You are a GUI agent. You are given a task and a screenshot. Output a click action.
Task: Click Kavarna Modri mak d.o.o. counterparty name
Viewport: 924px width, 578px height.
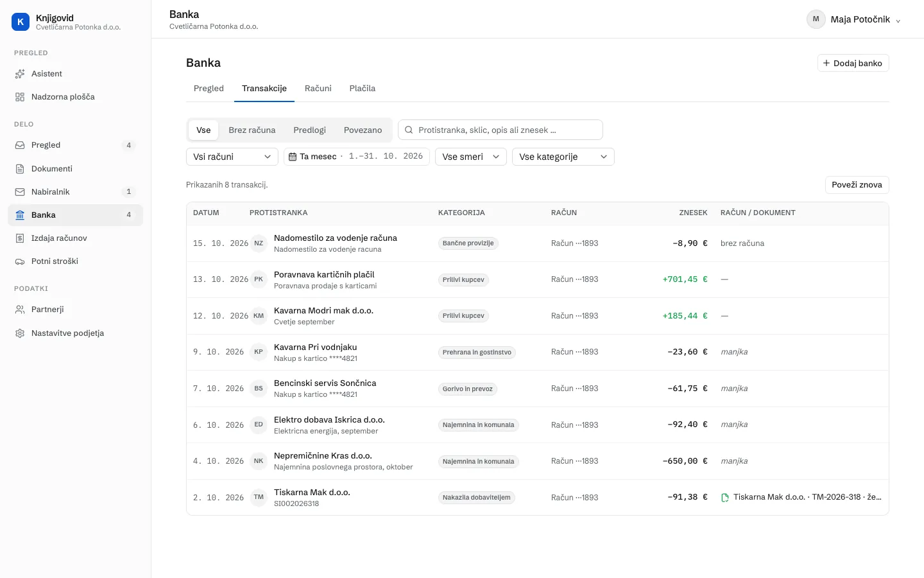323,311
